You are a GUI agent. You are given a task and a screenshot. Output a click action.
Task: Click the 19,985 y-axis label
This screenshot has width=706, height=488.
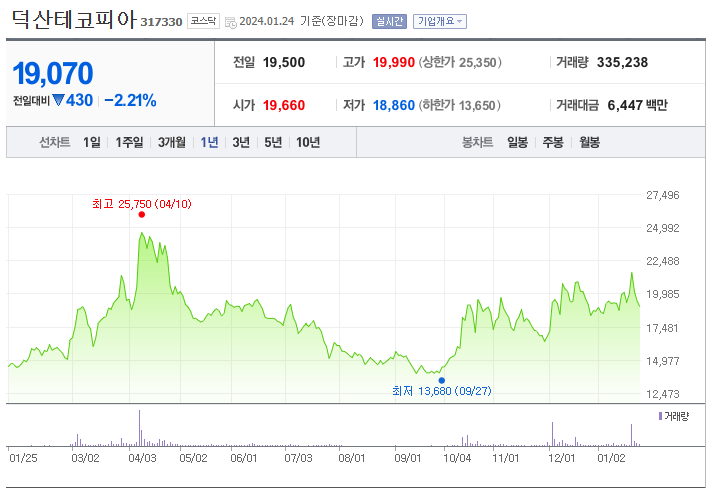click(662, 294)
